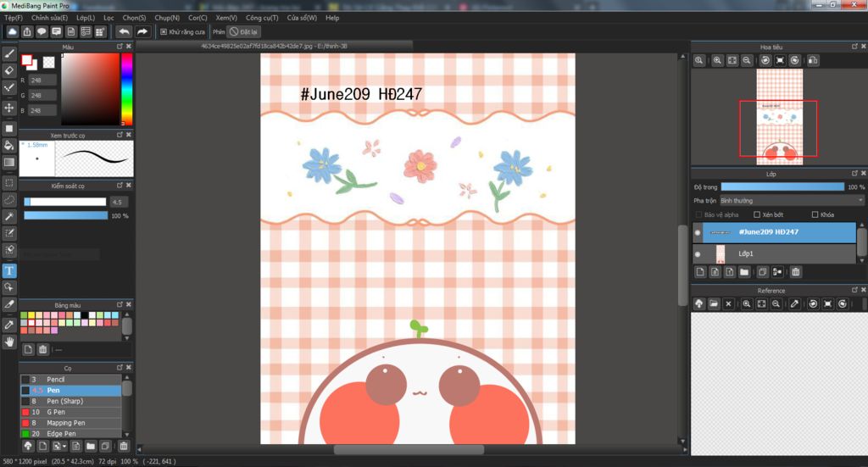Image resolution: width=868 pixels, height=467 pixels.
Task: Open the Tệp(F) menu
Action: (x=14, y=18)
